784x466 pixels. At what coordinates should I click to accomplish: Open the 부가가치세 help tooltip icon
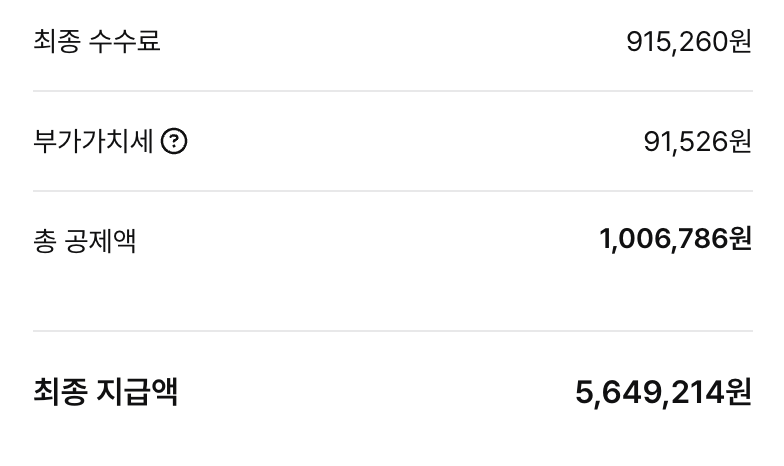174,142
